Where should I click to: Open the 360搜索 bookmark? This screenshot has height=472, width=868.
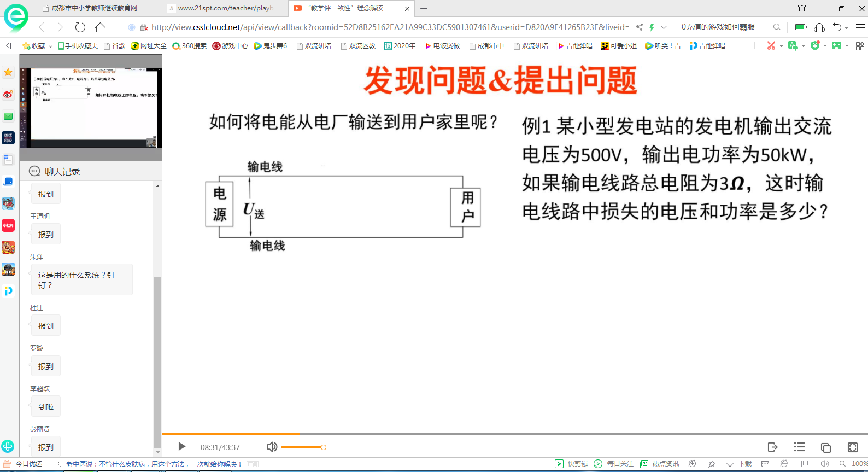189,46
